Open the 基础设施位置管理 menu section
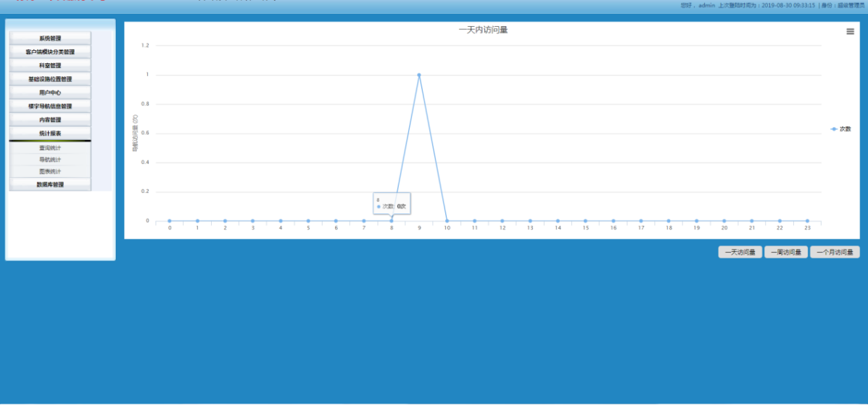868x405 pixels. [x=50, y=79]
